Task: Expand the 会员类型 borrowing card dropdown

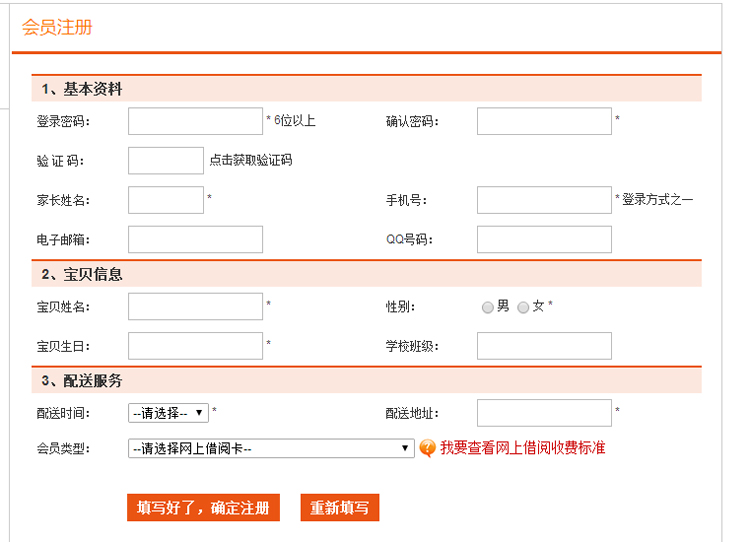Action: point(271,448)
